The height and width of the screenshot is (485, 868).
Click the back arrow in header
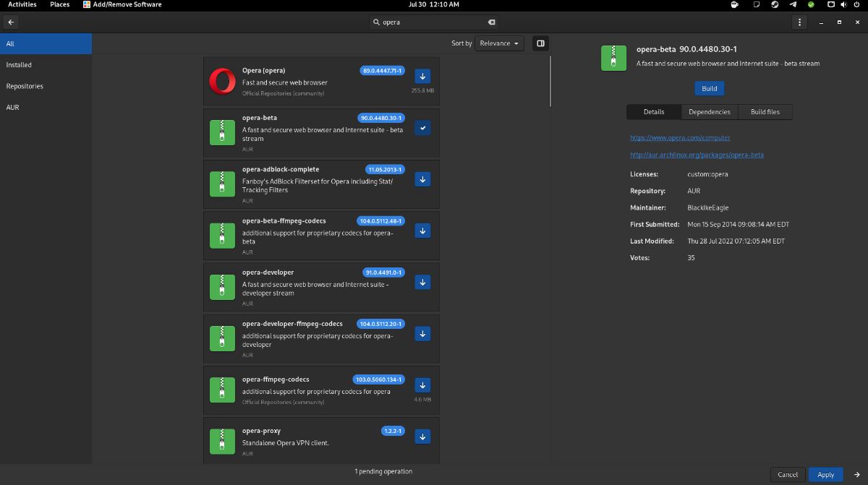(x=11, y=22)
